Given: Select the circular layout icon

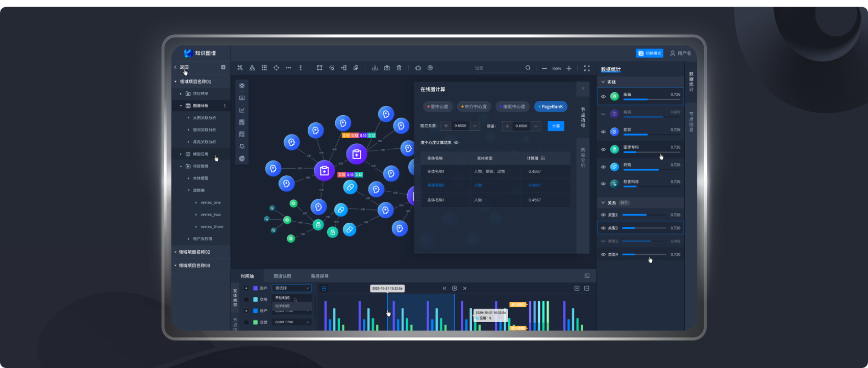Looking at the screenshot, I should click(x=277, y=68).
